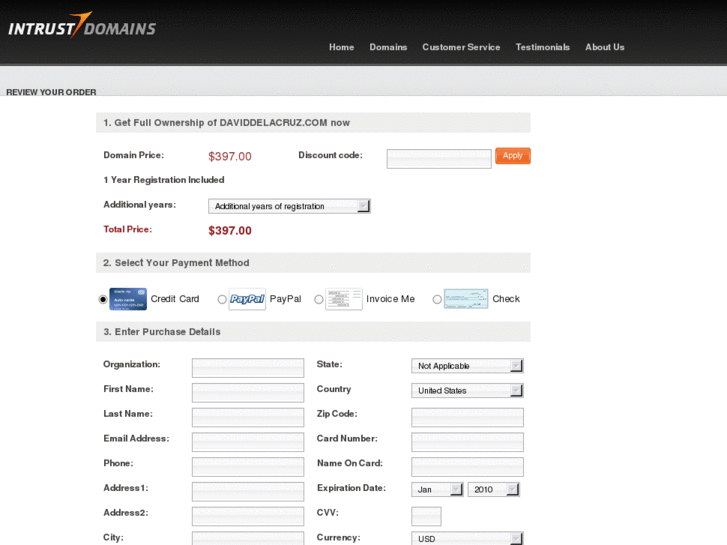Open Additional years of registration dropdown

289,206
